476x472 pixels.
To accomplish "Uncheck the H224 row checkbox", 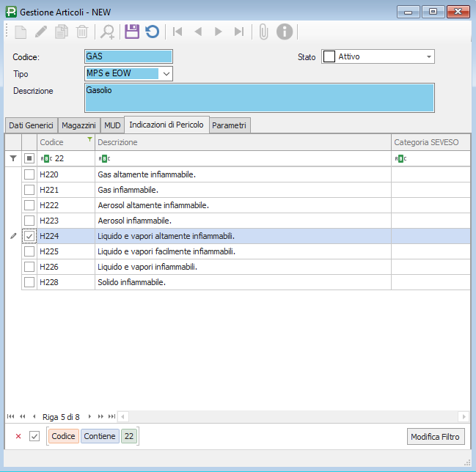I will click(29, 236).
